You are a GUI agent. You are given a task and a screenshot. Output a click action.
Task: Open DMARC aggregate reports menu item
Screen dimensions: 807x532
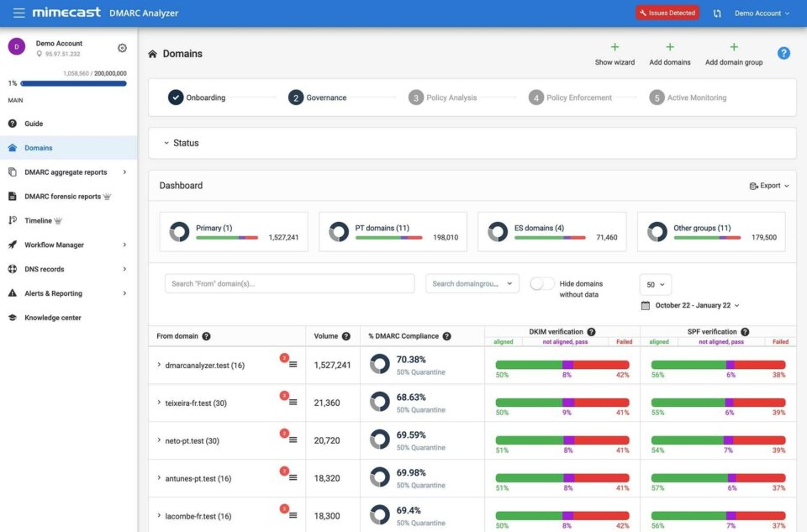(x=67, y=172)
